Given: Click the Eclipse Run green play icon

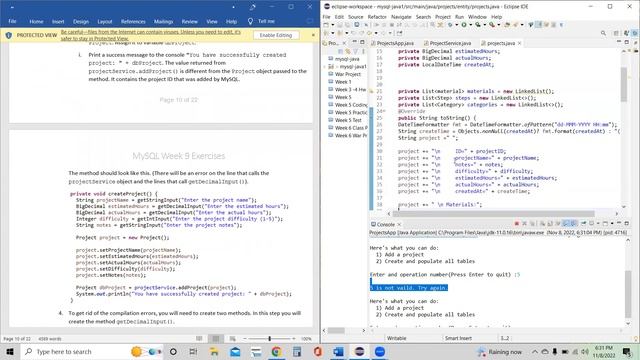Looking at the screenshot, I should pyautogui.click(x=464, y=24).
